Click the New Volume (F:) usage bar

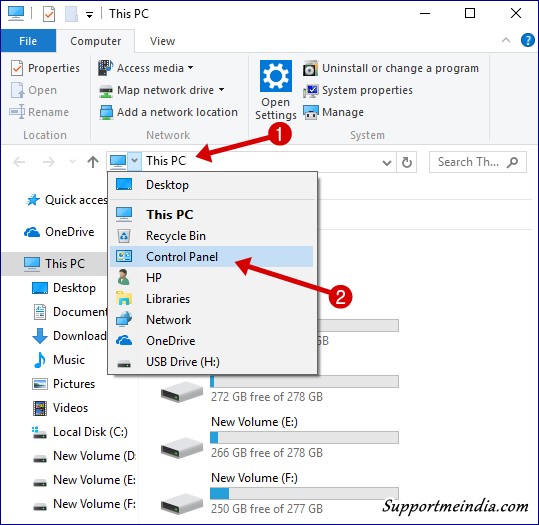[304, 493]
